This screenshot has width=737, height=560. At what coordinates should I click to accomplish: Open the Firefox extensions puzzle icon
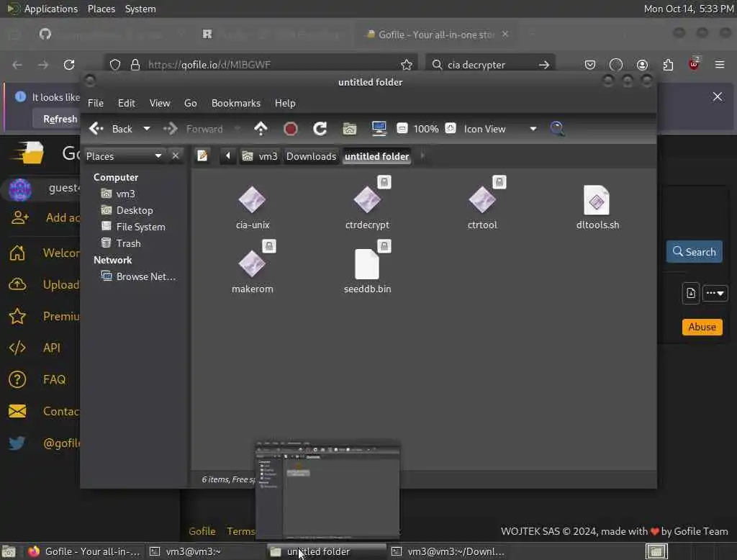tap(668, 65)
